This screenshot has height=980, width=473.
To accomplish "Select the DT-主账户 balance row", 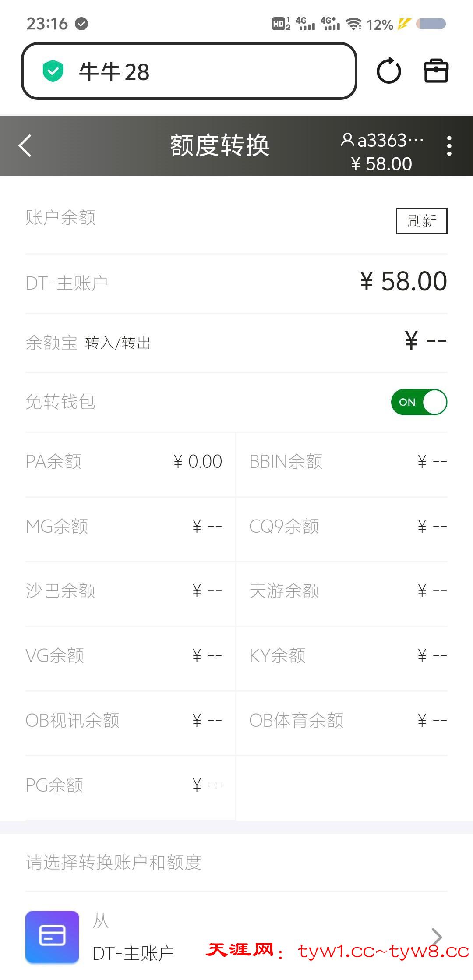I will (x=236, y=283).
